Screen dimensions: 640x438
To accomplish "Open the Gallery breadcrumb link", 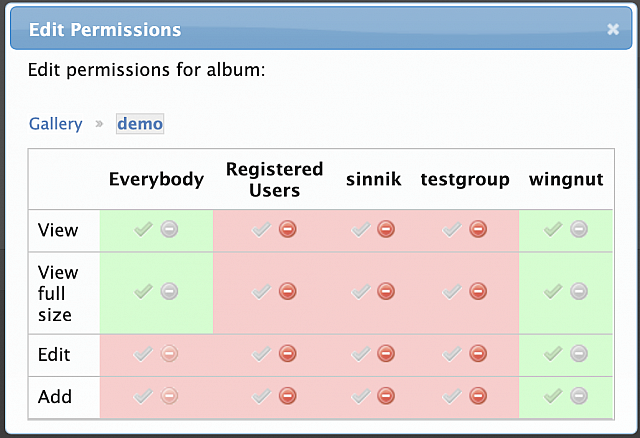I will 56,123.
